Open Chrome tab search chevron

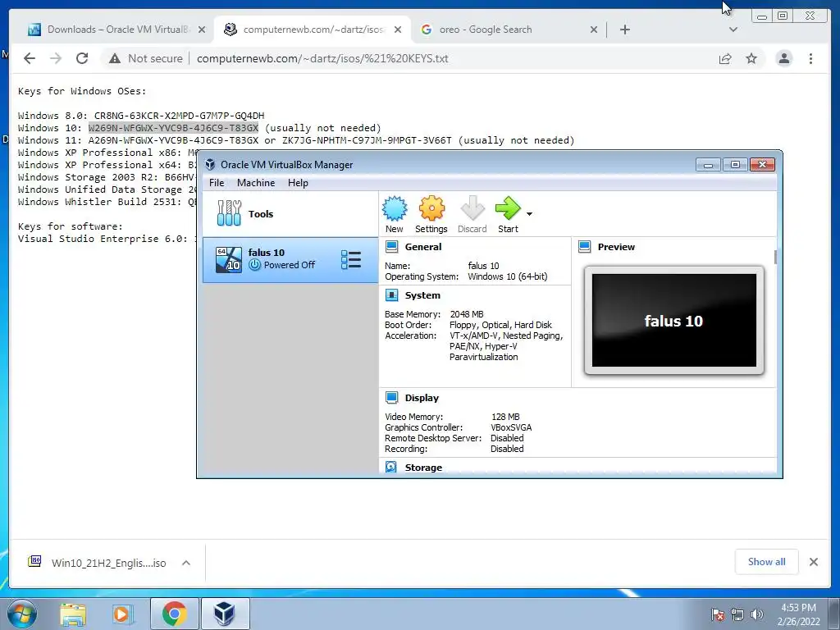coord(733,30)
